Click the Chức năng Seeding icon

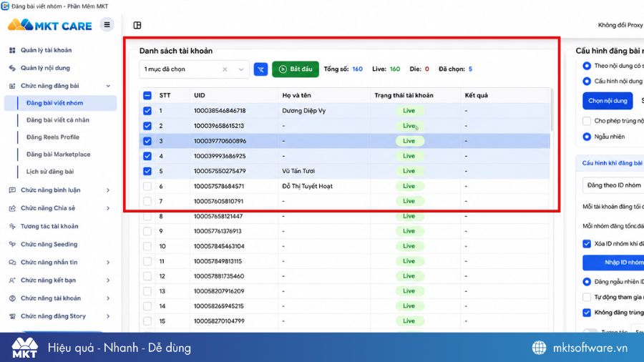click(x=12, y=244)
